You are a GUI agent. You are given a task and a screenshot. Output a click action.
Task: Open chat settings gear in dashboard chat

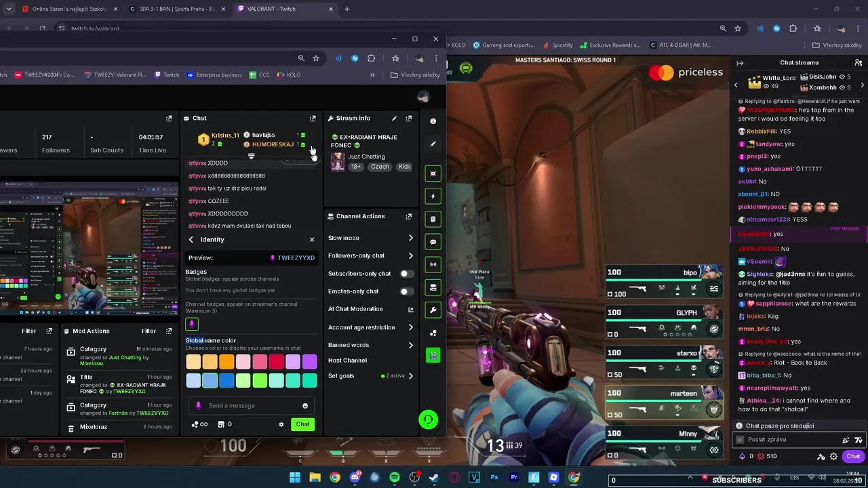(281, 424)
